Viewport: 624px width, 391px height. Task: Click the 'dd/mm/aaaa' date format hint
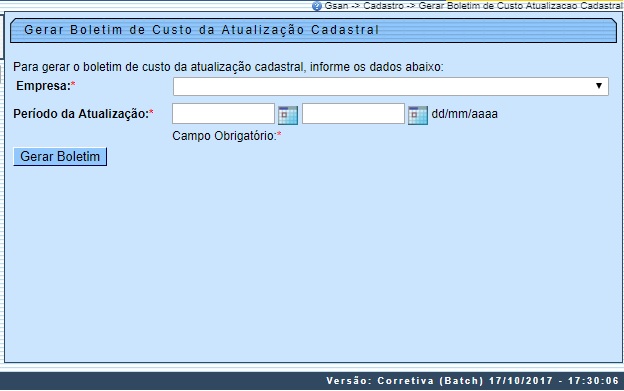point(464,114)
